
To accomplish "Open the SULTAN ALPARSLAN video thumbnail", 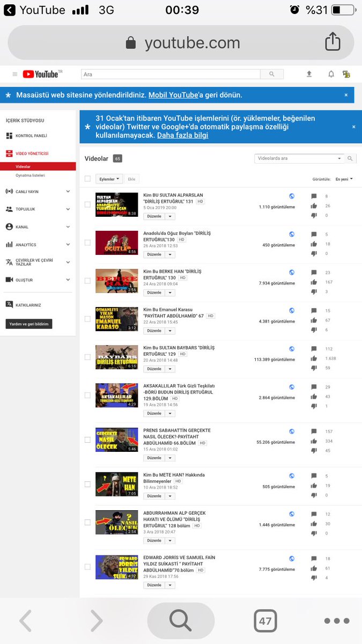I will (116, 204).
